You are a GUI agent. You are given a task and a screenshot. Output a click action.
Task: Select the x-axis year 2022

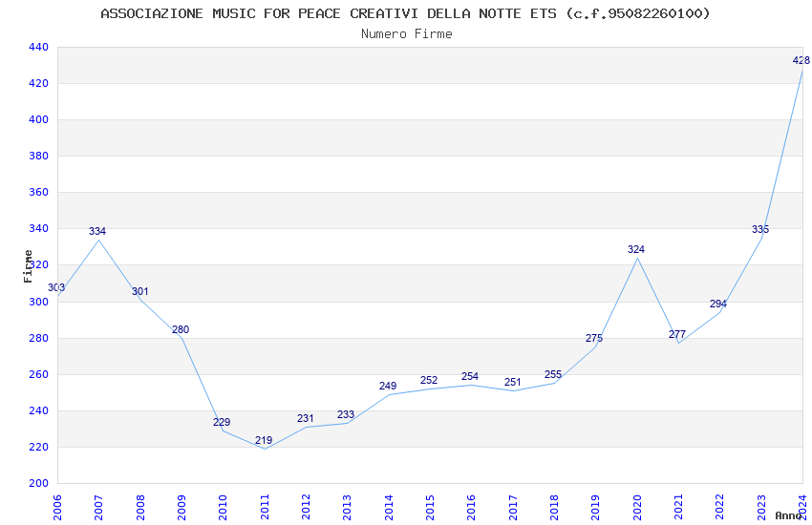720,507
